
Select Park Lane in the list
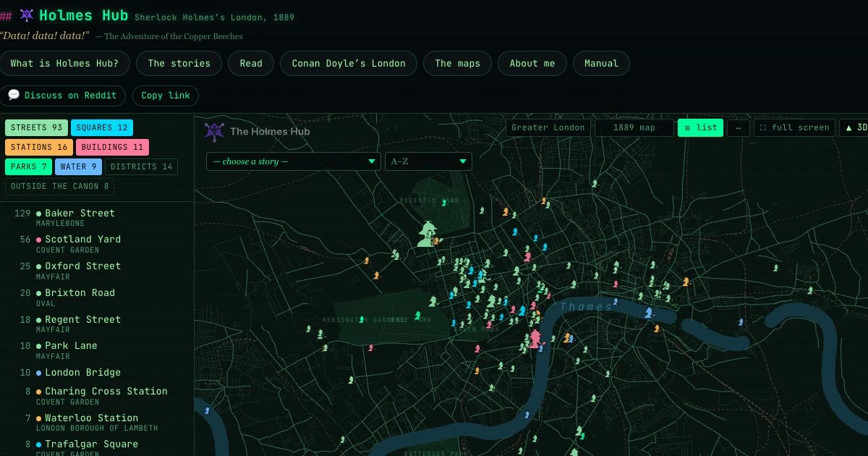[x=97, y=350]
